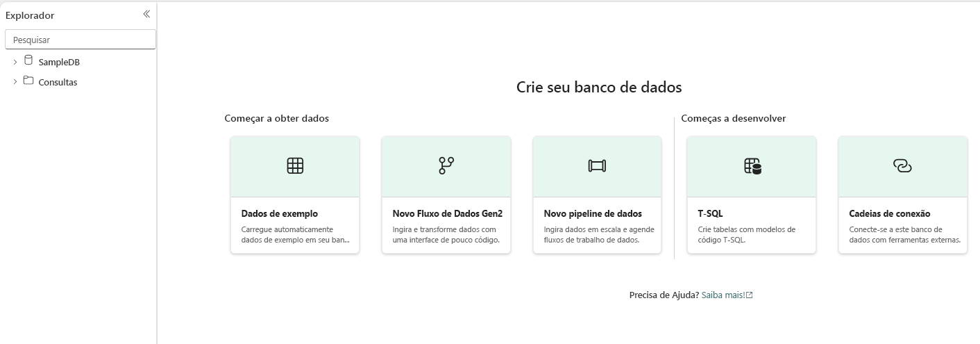Expand the SampleDB tree node arrow
The width and height of the screenshot is (980, 344).
point(15,63)
